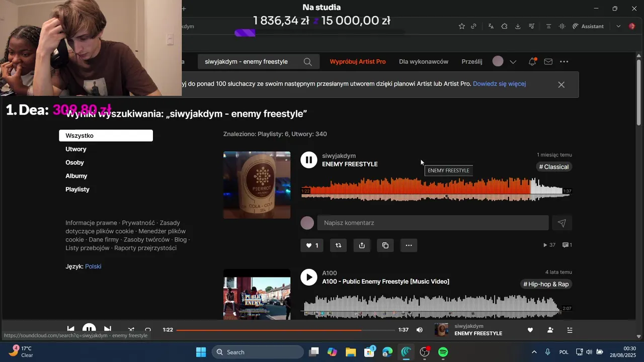The width and height of the screenshot is (644, 362).
Task: Select the Wszystko search filter
Action: 106,136
